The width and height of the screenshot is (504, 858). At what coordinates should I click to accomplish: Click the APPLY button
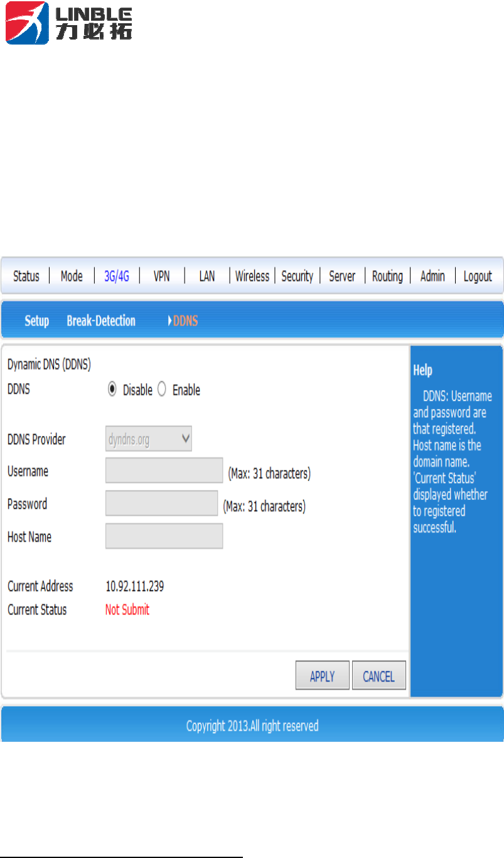[x=322, y=676]
